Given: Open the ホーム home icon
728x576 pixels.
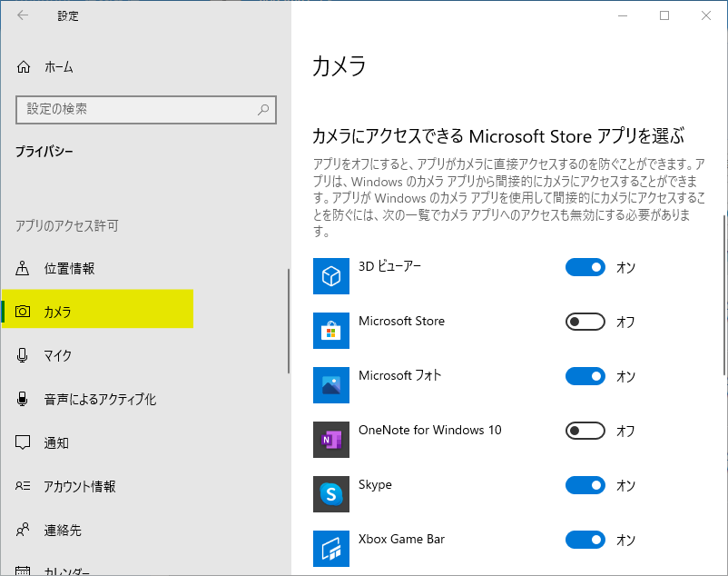Looking at the screenshot, I should pos(24,67).
